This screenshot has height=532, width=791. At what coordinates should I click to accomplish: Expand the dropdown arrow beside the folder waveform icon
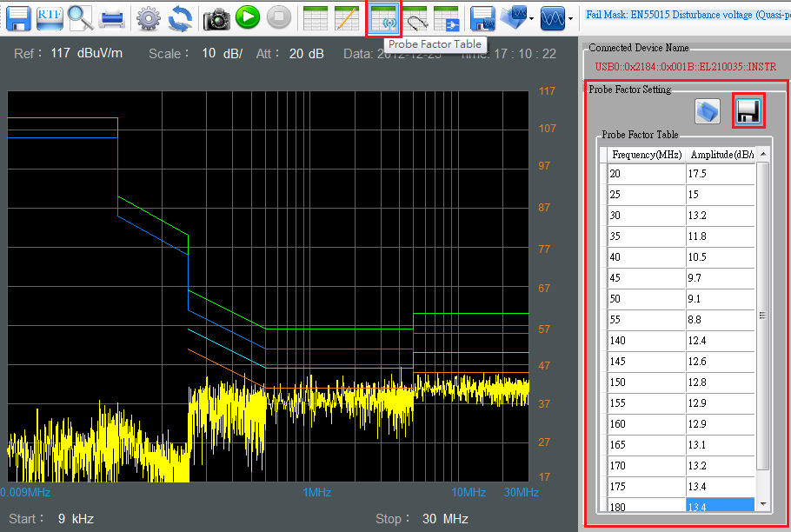click(532, 19)
